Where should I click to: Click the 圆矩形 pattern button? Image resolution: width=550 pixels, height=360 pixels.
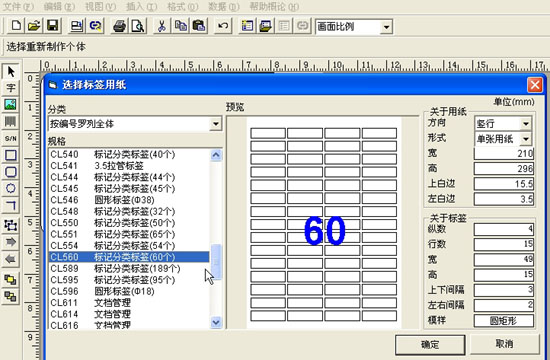[x=504, y=321]
